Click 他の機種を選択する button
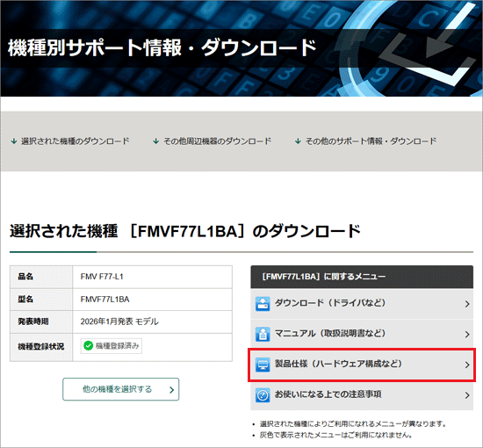The image size is (483, 448). [121, 389]
